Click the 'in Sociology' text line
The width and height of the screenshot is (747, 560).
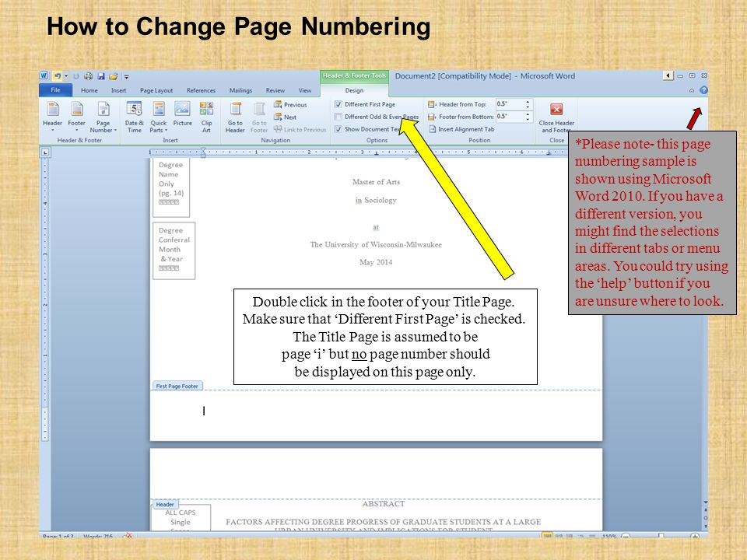pyautogui.click(x=376, y=200)
